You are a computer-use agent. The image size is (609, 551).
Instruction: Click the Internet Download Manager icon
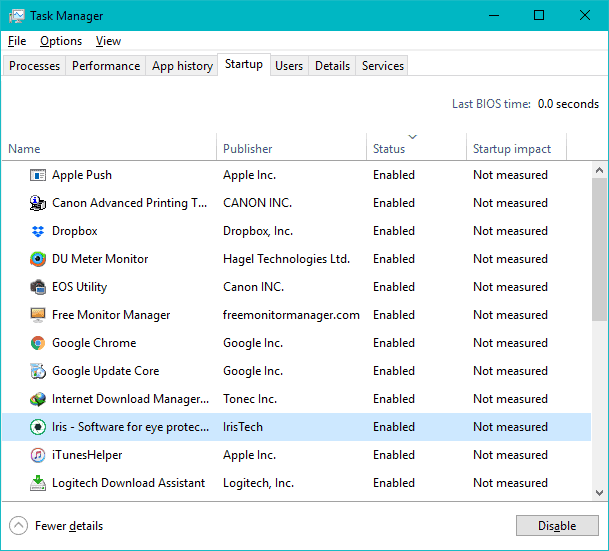(x=38, y=399)
